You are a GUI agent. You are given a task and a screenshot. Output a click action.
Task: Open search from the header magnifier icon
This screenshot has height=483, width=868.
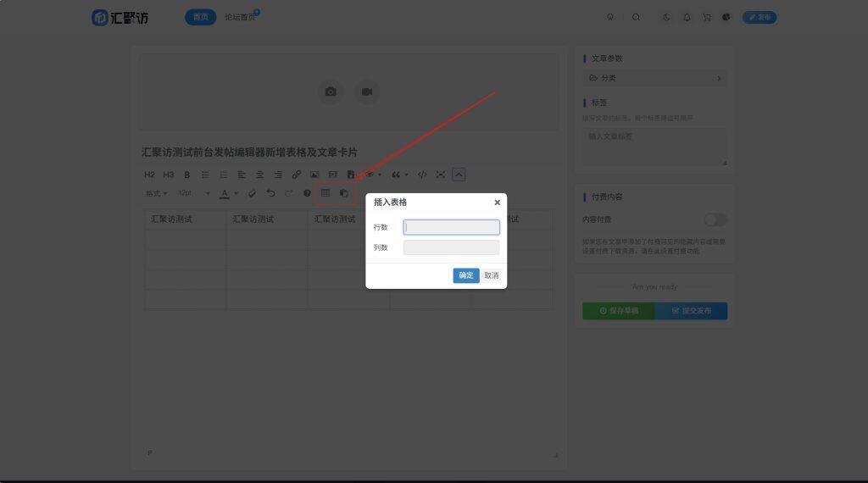pos(636,17)
